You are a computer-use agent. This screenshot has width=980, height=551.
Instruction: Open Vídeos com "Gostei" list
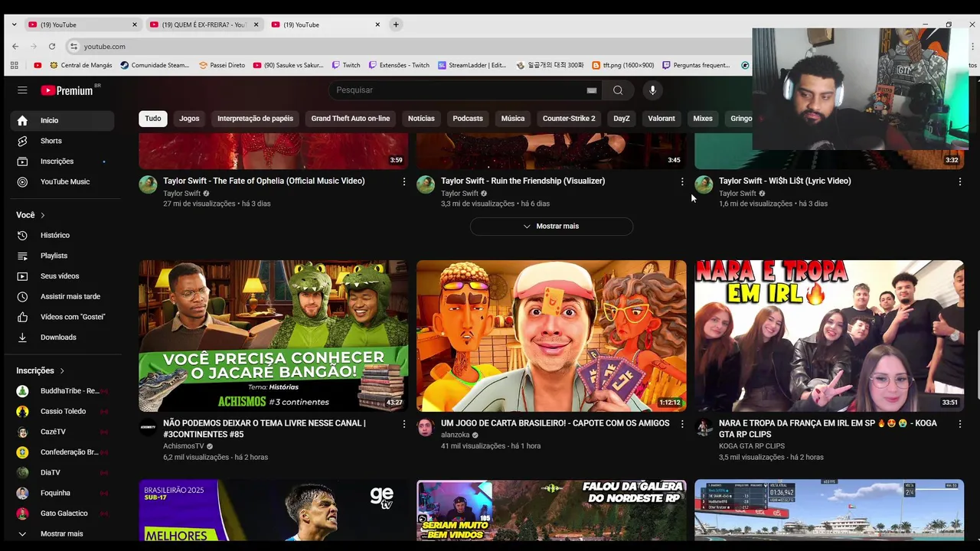63,317
